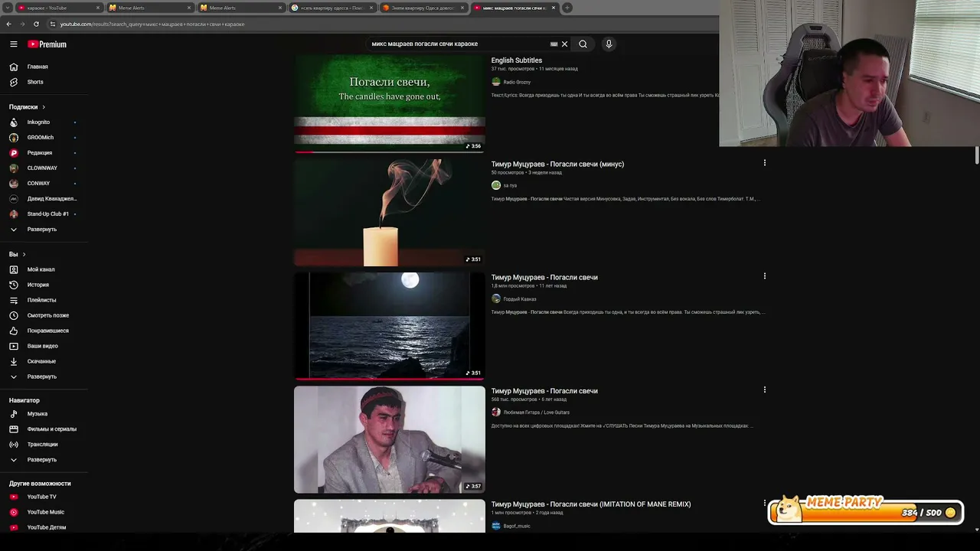Open the Stand-Up Club #1 subscription

[x=44, y=214]
